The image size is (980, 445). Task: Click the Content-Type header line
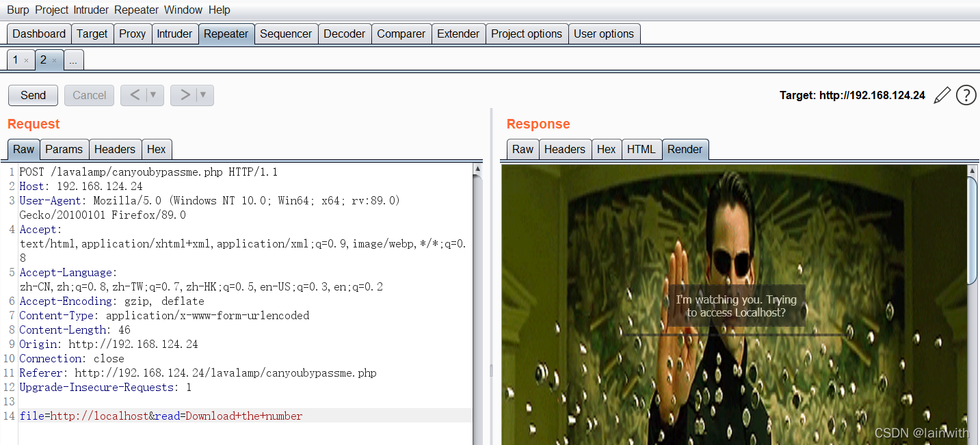[164, 316]
